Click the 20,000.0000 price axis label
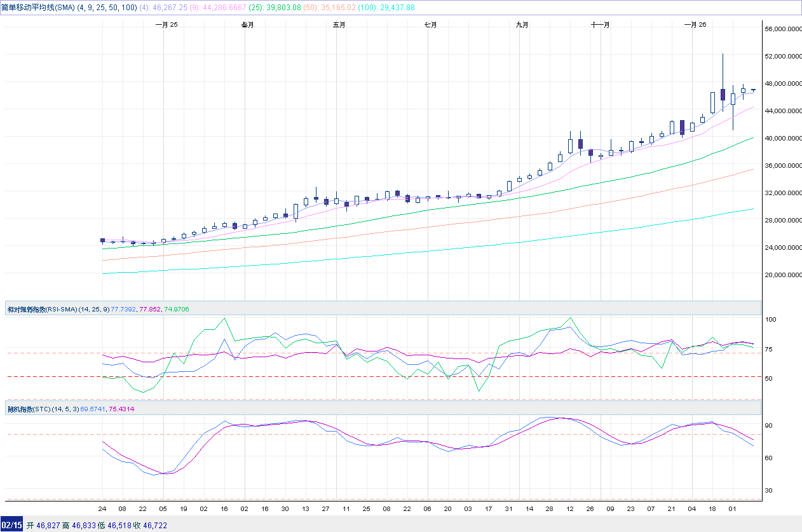This screenshot has width=802, height=532. (780, 275)
